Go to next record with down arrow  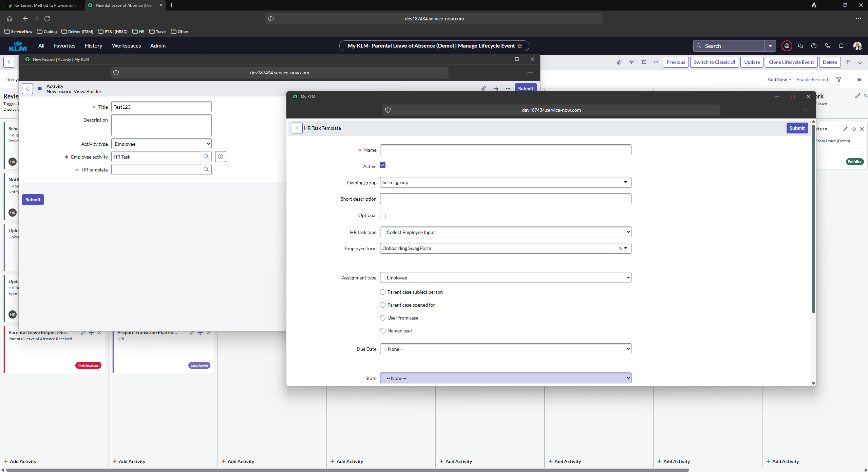pyautogui.click(x=860, y=62)
